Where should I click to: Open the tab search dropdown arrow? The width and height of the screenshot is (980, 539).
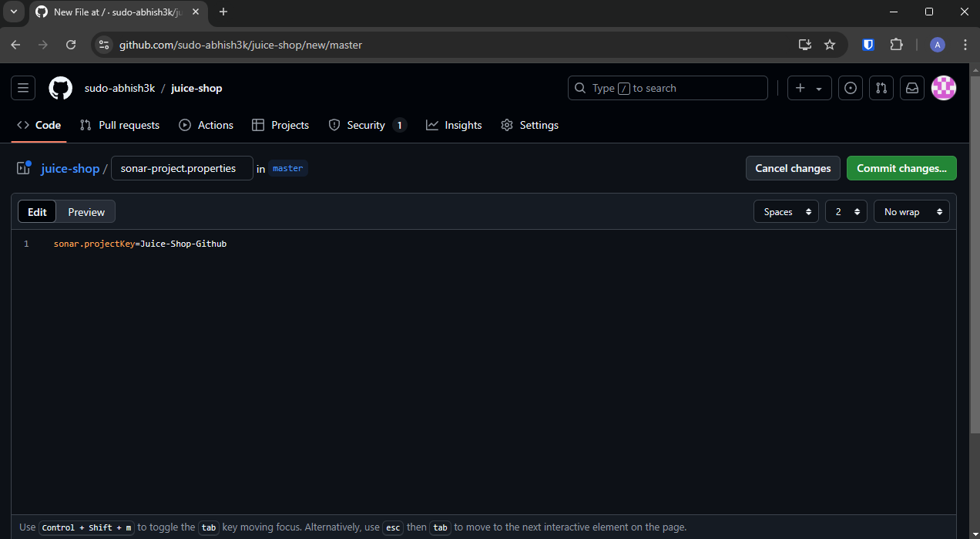(13, 12)
